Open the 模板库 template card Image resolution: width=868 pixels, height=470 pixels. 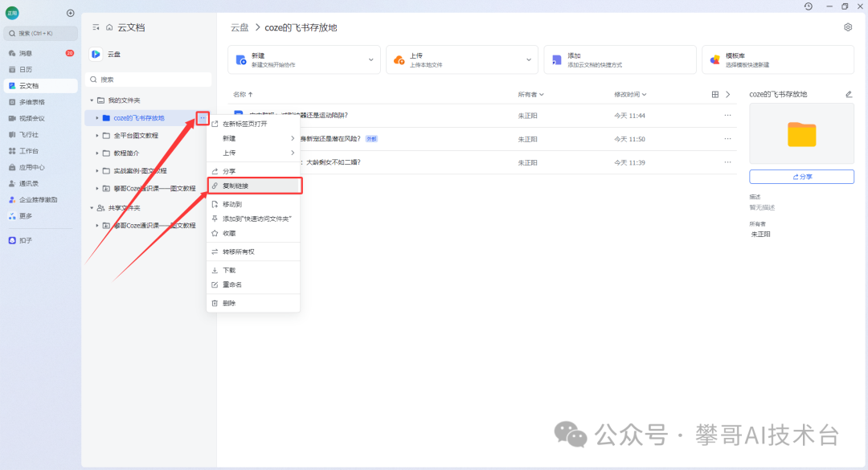(x=778, y=59)
